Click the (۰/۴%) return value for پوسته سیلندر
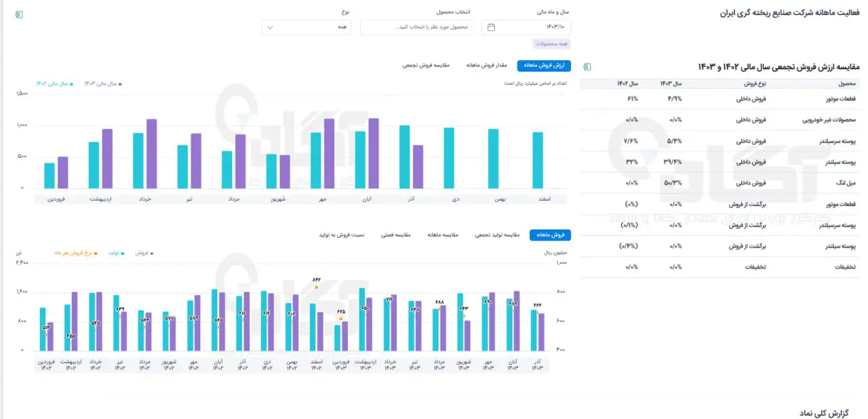 [629, 246]
